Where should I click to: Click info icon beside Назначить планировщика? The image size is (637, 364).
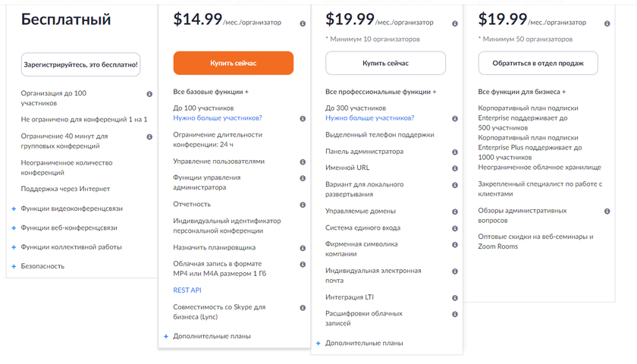pyautogui.click(x=303, y=248)
